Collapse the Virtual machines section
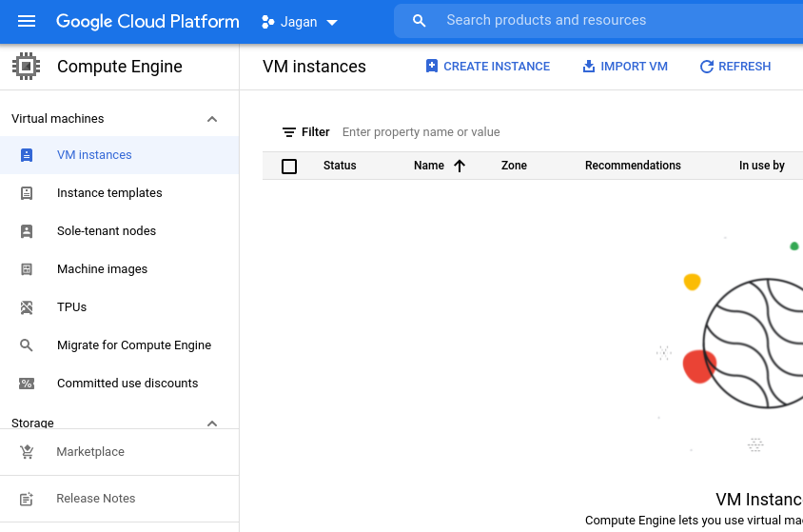Viewport: 803px width, 532px height. pyautogui.click(x=212, y=119)
